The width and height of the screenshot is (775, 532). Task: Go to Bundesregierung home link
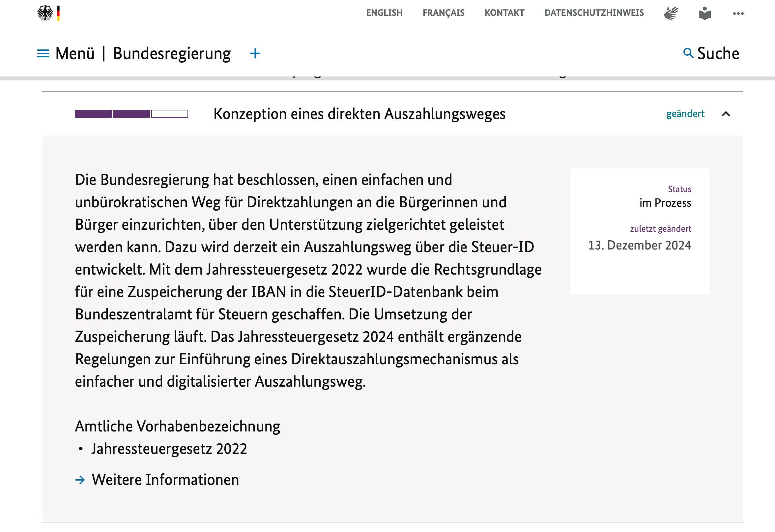(172, 54)
